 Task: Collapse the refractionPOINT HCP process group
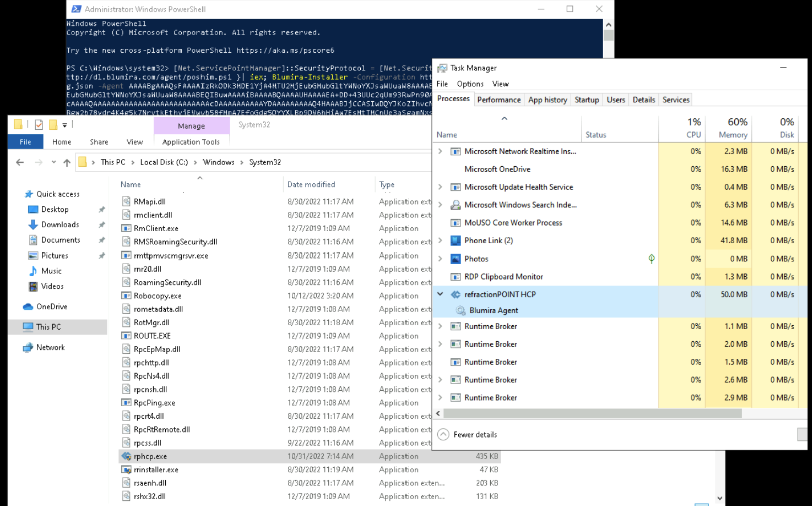[x=440, y=294]
